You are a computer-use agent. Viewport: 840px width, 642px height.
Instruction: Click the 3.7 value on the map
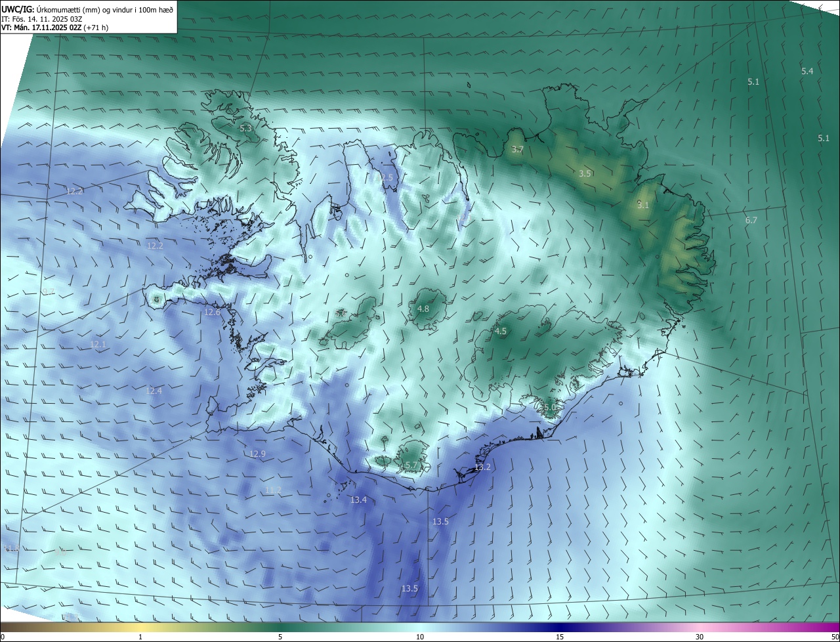pyautogui.click(x=517, y=150)
